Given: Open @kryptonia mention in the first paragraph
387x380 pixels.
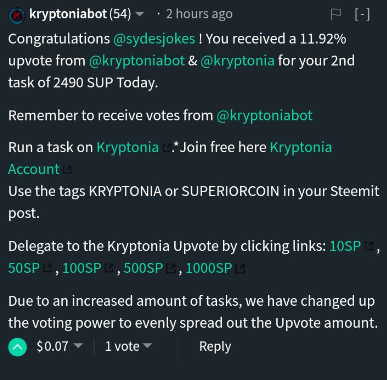Looking at the screenshot, I should pyautogui.click(x=237, y=61).
